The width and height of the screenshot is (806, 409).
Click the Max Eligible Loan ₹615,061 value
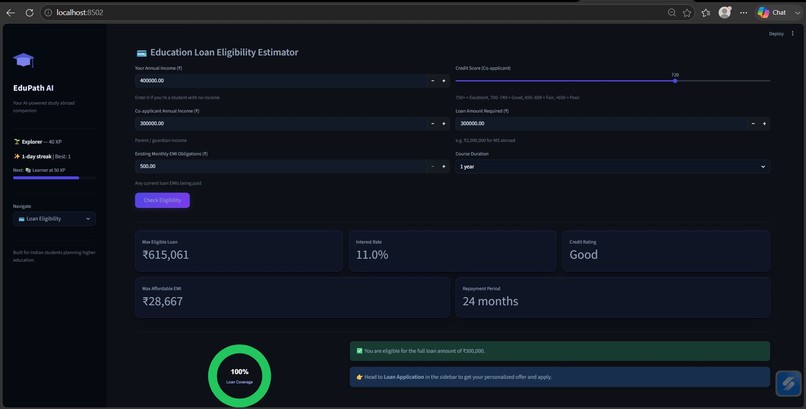tap(166, 255)
